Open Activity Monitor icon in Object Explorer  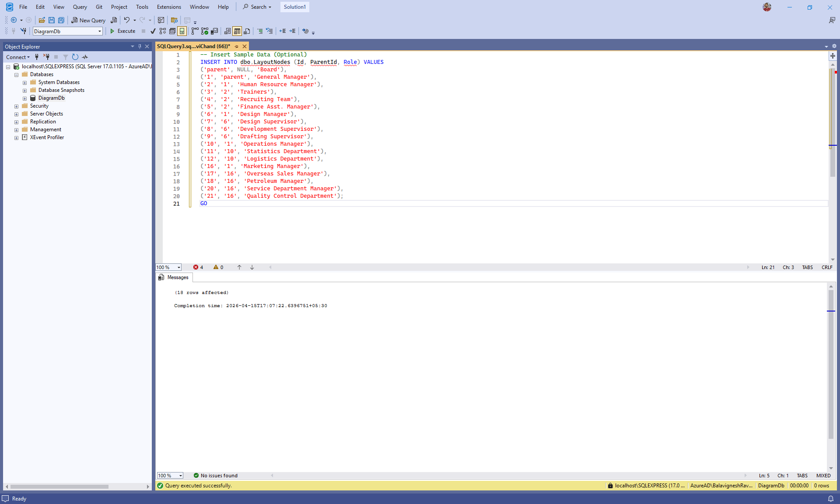[85, 57]
